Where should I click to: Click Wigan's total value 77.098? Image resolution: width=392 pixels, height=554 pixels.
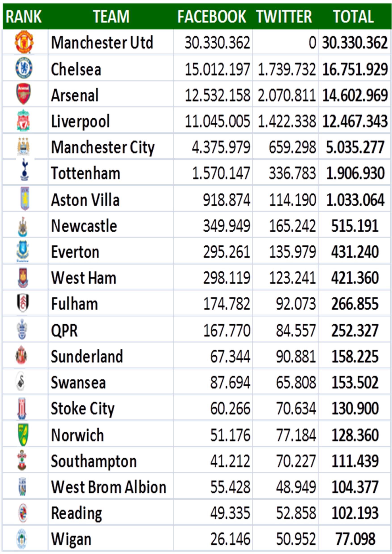pyautogui.click(x=355, y=539)
